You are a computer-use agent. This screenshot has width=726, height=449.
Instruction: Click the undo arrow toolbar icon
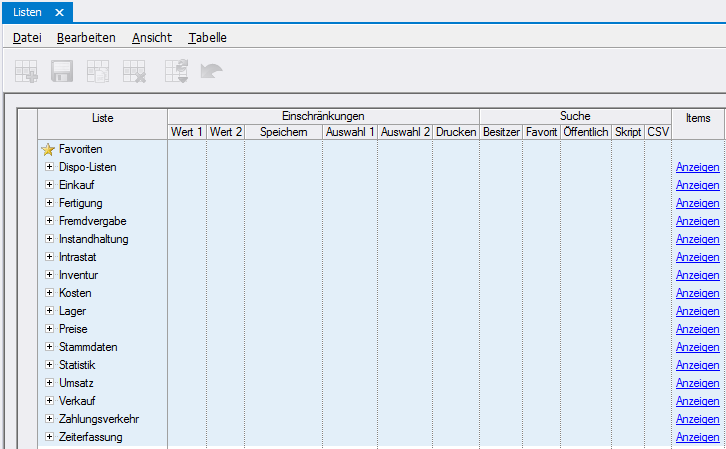point(211,71)
